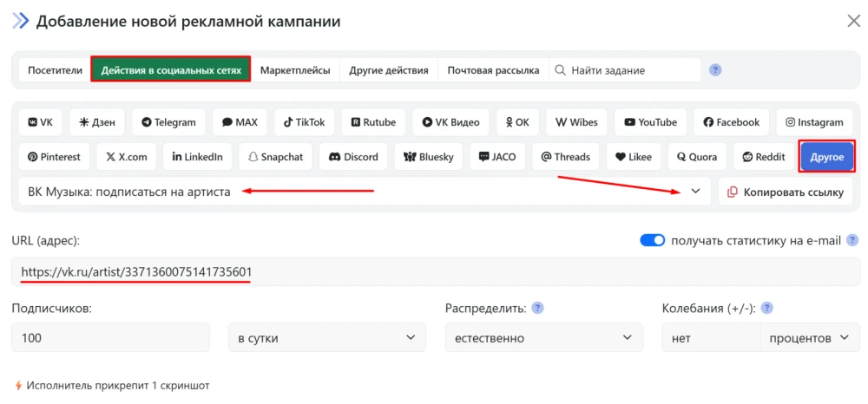
Task: Choose the Likee platform button
Action: point(634,157)
